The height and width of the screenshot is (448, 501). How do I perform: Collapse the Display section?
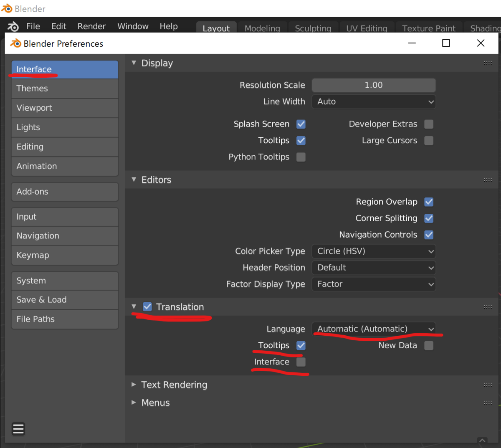tap(134, 63)
